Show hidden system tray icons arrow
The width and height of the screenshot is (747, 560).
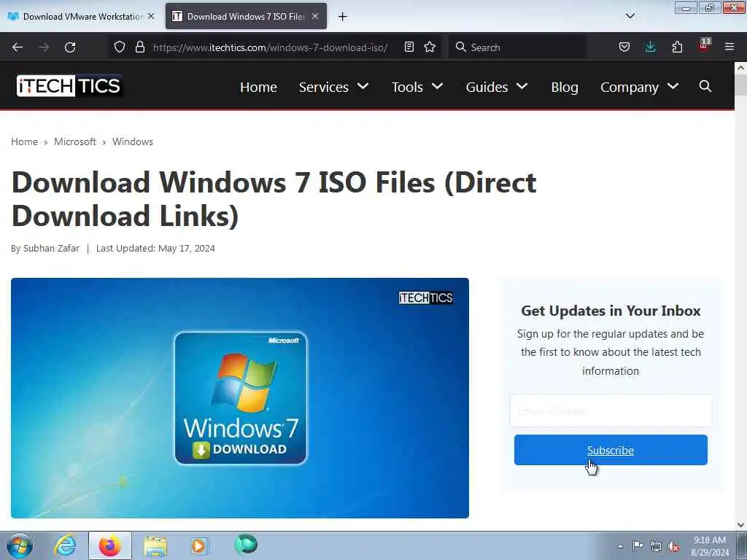pyautogui.click(x=620, y=546)
